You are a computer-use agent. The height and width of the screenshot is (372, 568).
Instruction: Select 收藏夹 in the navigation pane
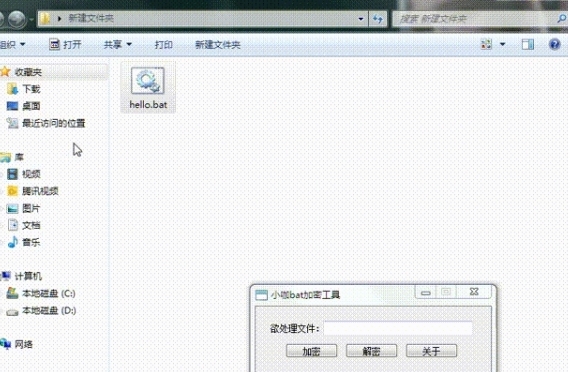coord(28,72)
